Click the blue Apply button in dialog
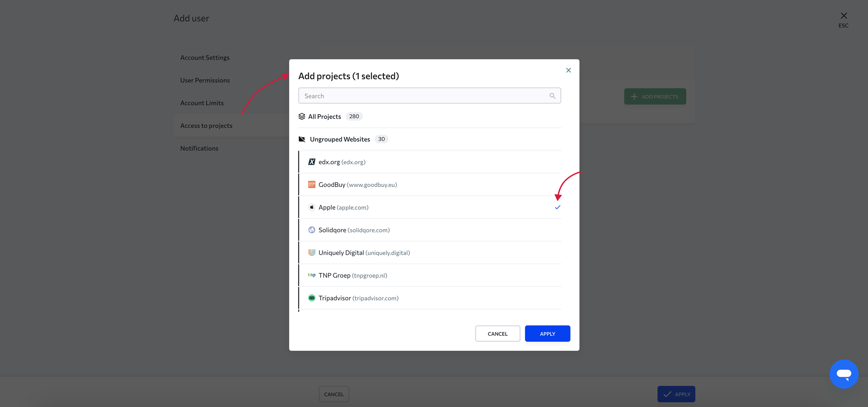Image resolution: width=868 pixels, height=407 pixels. point(547,334)
